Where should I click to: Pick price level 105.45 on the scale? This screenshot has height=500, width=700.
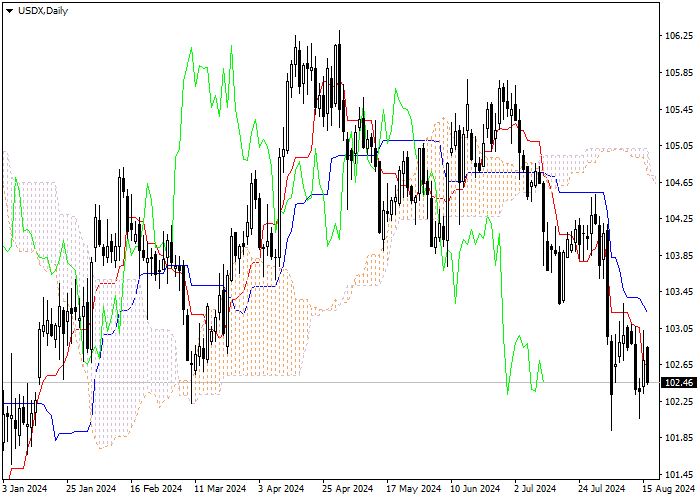tap(679, 109)
